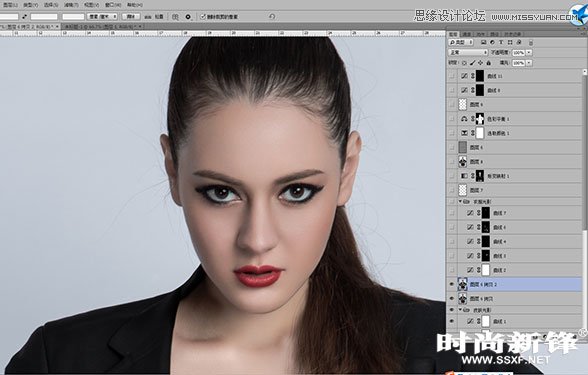Open the 视图(V) menu

pyautogui.click(x=92, y=5)
